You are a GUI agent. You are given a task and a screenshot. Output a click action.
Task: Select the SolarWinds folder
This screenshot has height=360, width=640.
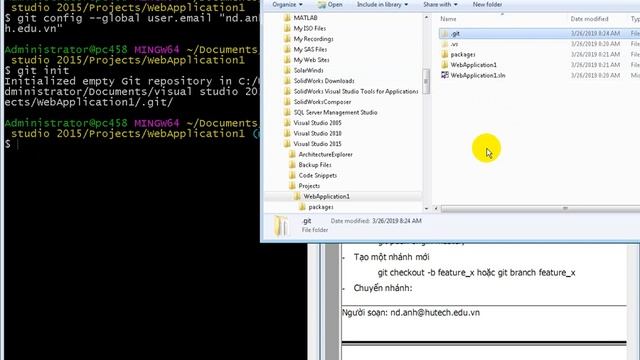click(x=309, y=70)
